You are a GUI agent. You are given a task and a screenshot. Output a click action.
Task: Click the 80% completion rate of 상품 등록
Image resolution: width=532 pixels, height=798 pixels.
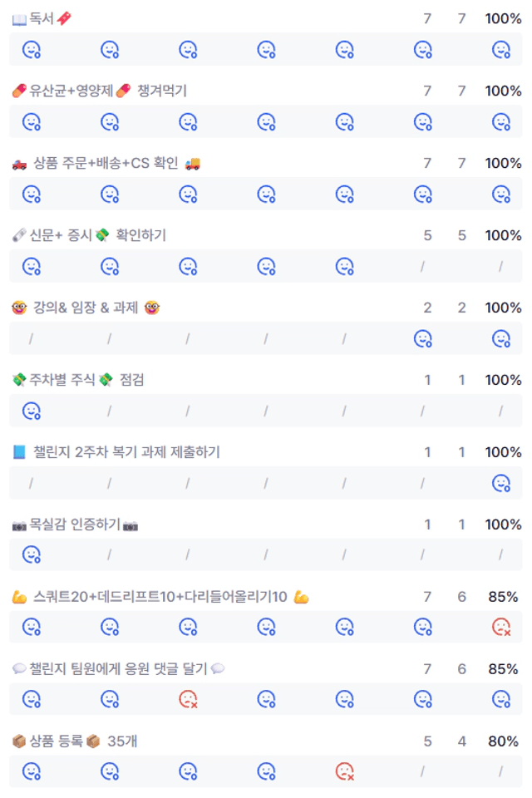tap(503, 741)
